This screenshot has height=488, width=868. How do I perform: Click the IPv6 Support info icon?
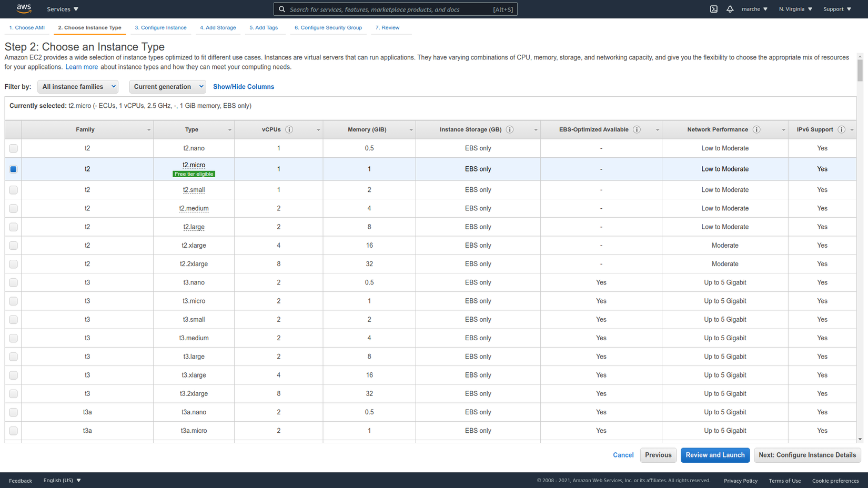point(841,129)
